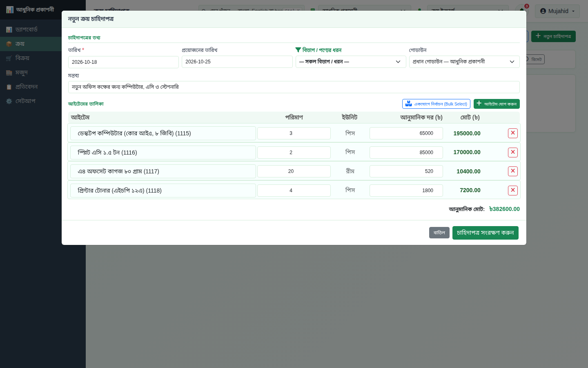Remove the A4 offset paper (1117) row

click(x=513, y=171)
